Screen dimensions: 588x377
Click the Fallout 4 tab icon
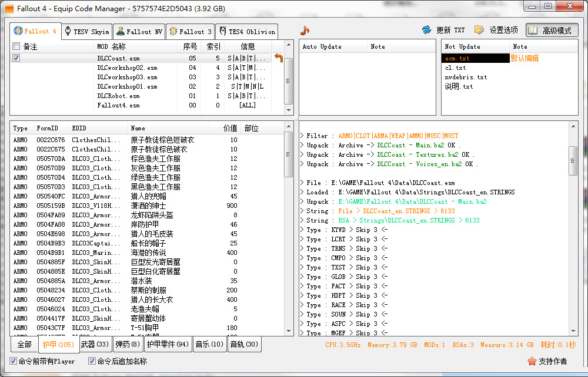(18, 31)
